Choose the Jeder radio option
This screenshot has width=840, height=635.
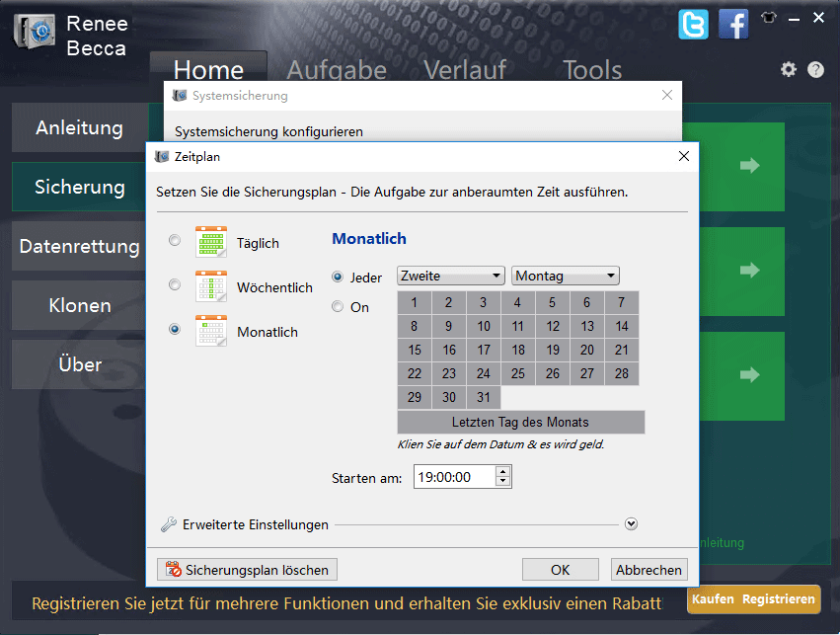pyautogui.click(x=338, y=277)
